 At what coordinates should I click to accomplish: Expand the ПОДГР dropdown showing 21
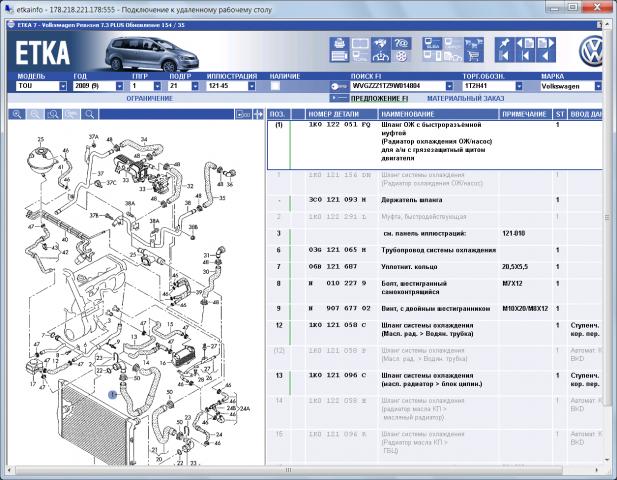(195, 86)
